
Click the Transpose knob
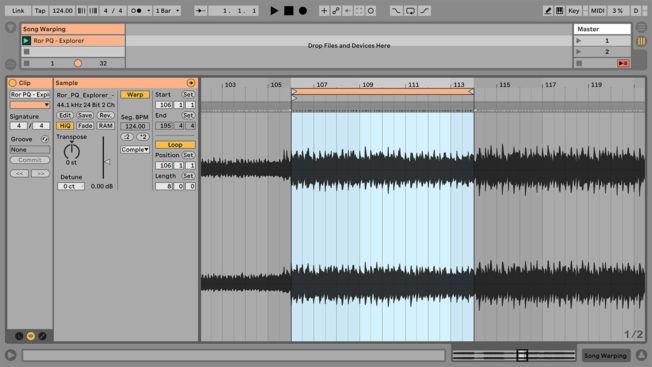point(72,151)
